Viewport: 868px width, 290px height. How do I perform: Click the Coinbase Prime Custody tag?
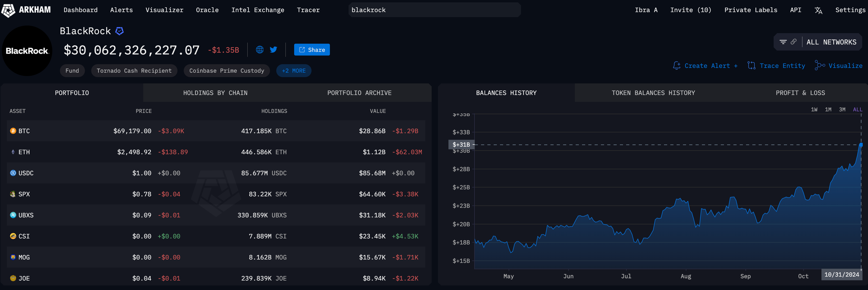coord(226,71)
